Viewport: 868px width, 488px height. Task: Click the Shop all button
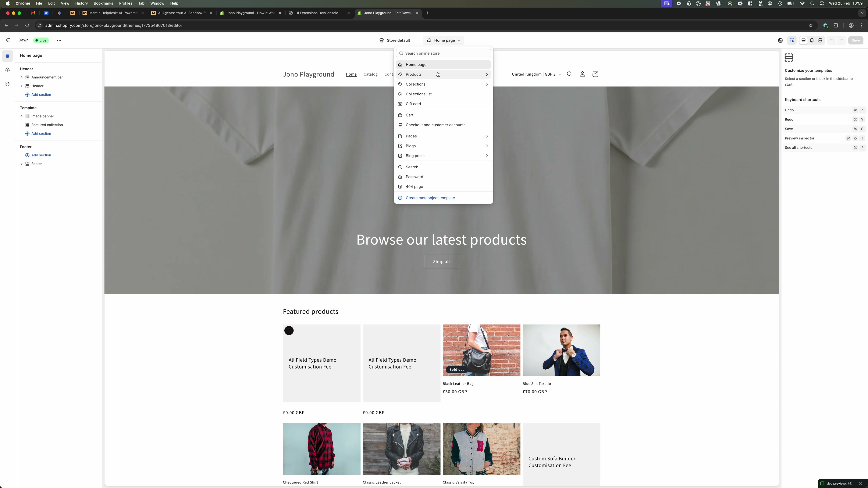441,261
